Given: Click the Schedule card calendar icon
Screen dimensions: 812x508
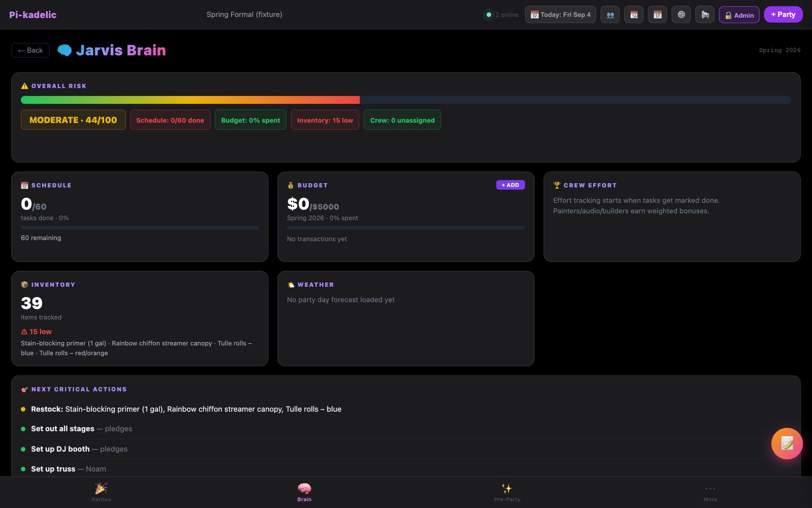Looking at the screenshot, I should coord(24,185).
